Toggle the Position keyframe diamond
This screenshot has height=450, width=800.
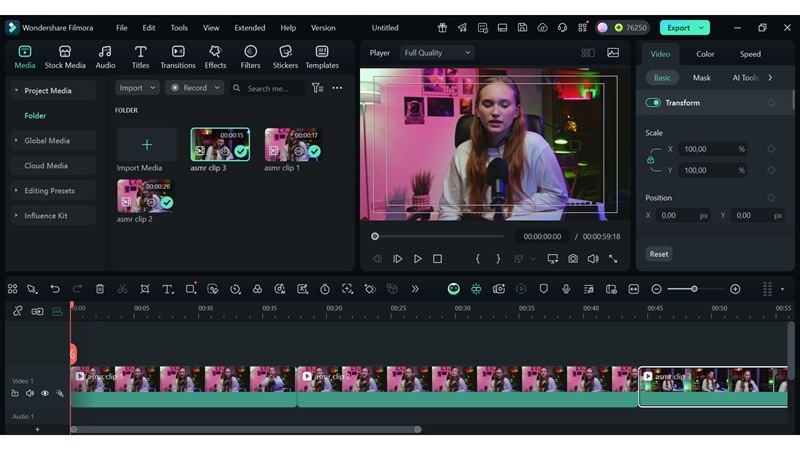[771, 197]
